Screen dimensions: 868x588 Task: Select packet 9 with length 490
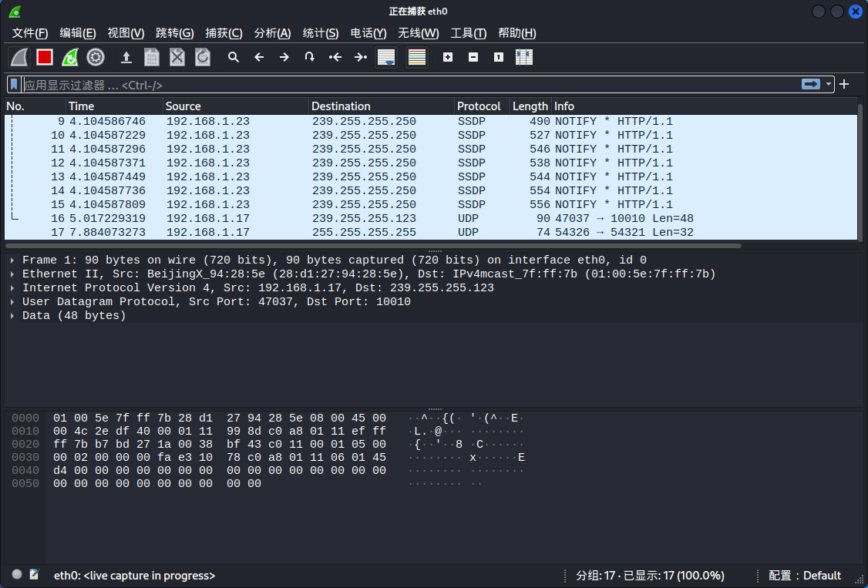[x=431, y=121]
